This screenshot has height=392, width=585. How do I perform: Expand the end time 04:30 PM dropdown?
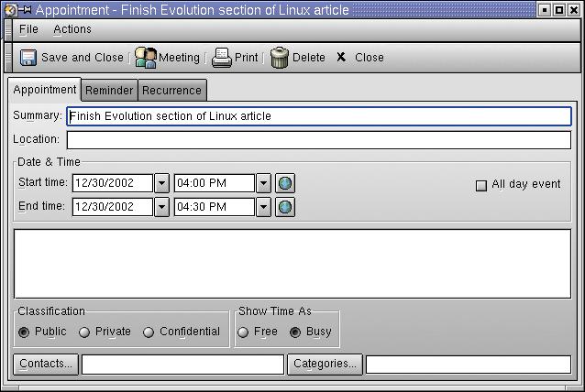pos(263,207)
